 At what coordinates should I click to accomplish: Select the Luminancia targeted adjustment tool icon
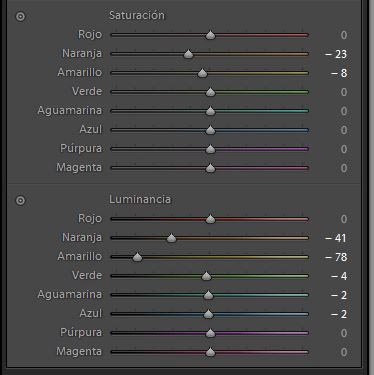pyautogui.click(x=20, y=200)
